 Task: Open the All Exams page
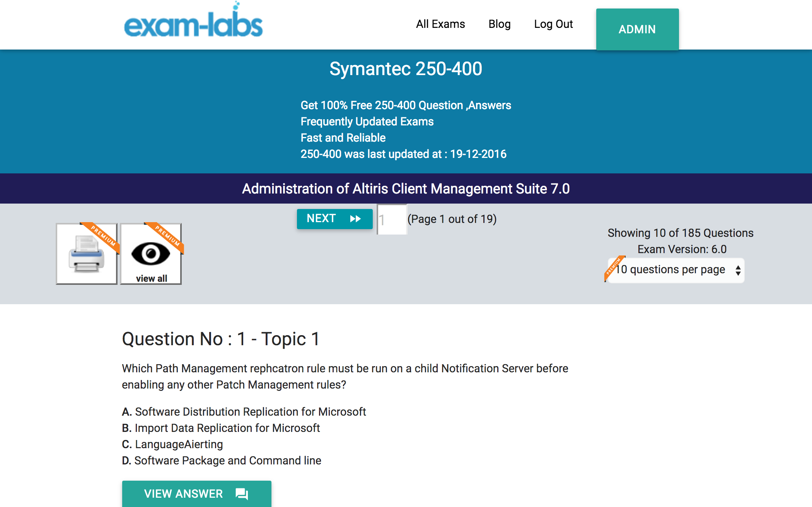point(440,24)
